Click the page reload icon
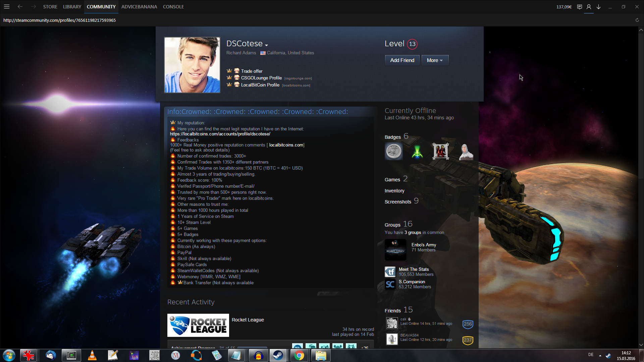 click(637, 20)
